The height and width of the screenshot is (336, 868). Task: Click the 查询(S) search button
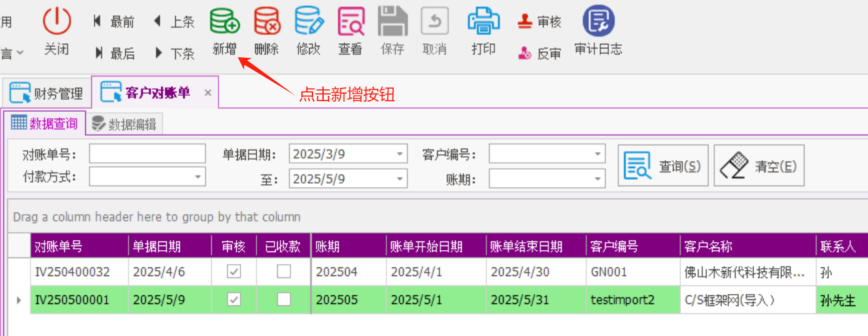tap(663, 166)
